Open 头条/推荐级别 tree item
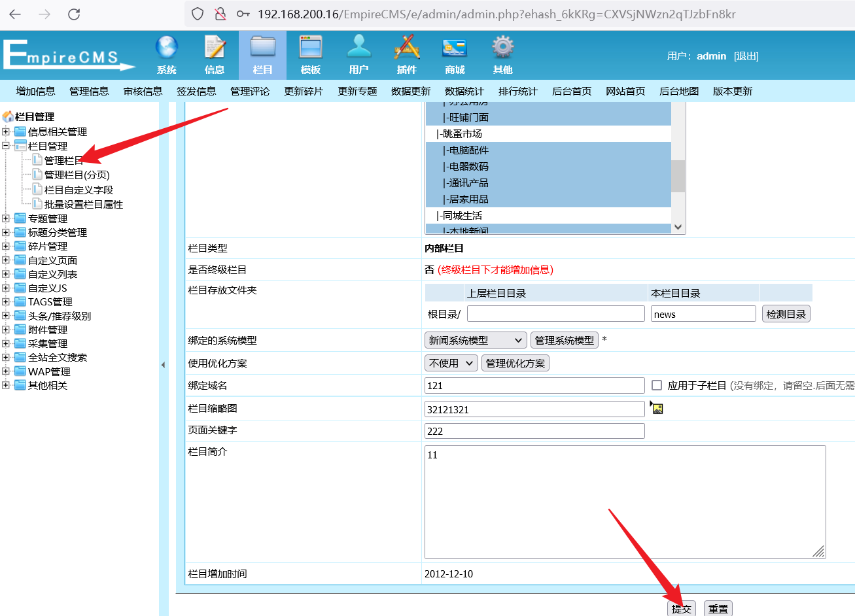Viewport: 855px width, 616px height. (x=60, y=316)
